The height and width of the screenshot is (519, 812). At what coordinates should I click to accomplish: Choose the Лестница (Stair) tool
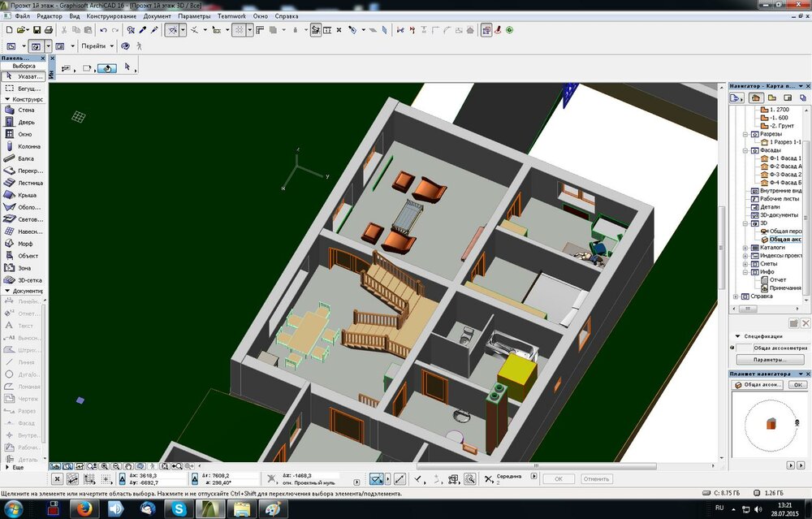(23, 183)
